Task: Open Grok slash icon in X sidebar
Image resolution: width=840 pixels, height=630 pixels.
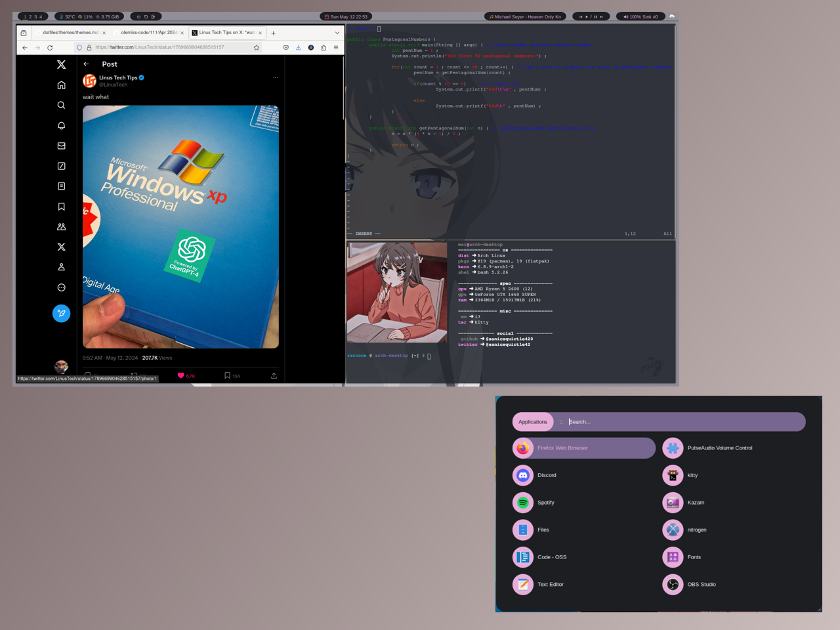Action: pyautogui.click(x=61, y=166)
